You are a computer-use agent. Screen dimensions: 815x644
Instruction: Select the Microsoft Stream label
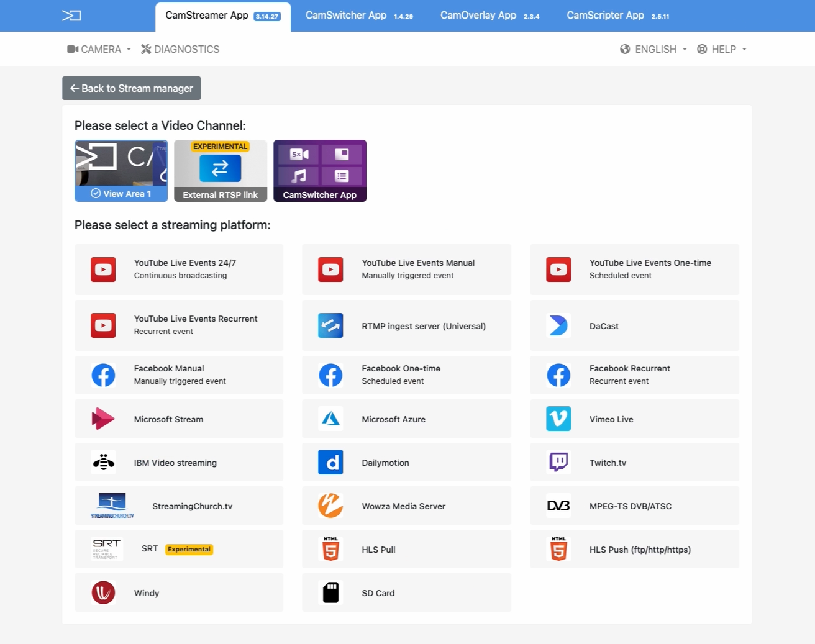[x=169, y=419]
